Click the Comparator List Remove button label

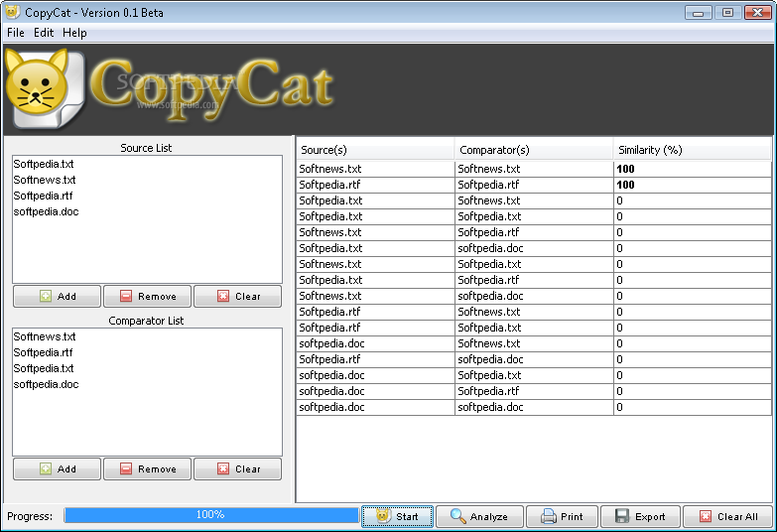pos(157,469)
